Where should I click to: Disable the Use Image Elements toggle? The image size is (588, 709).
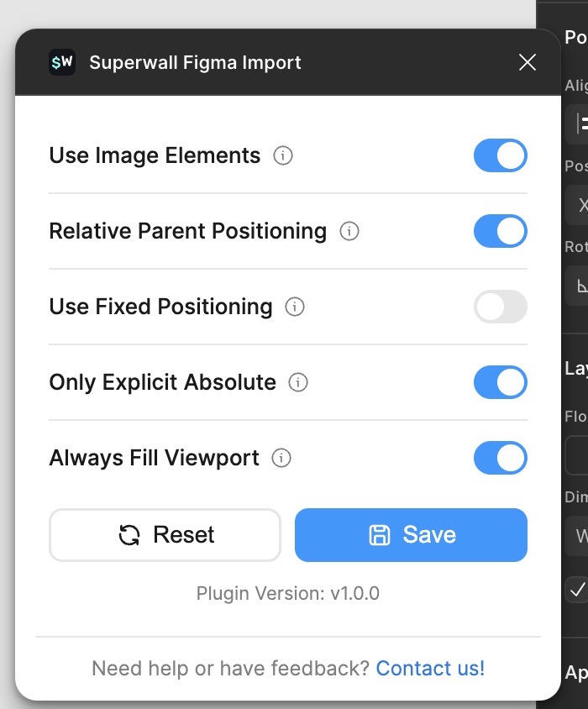pos(500,155)
